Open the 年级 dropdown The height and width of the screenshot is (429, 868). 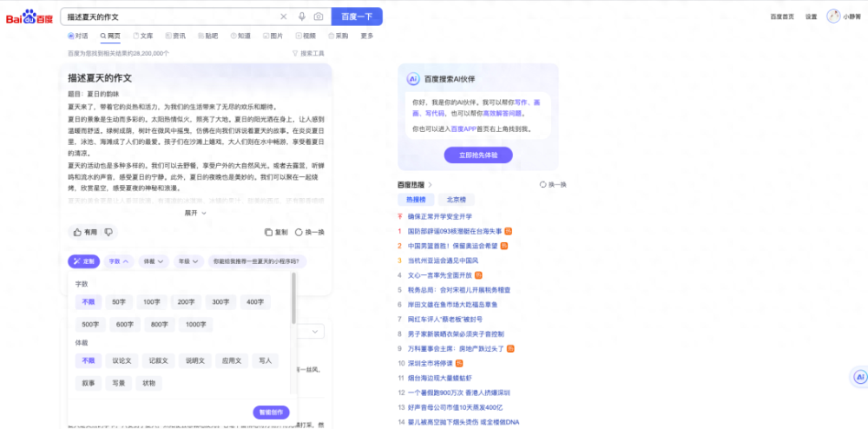(x=188, y=261)
